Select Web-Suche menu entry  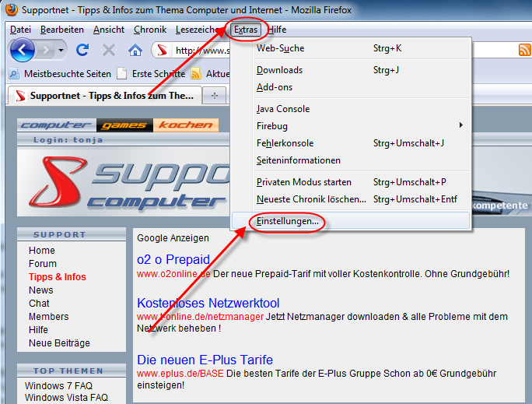351,48
